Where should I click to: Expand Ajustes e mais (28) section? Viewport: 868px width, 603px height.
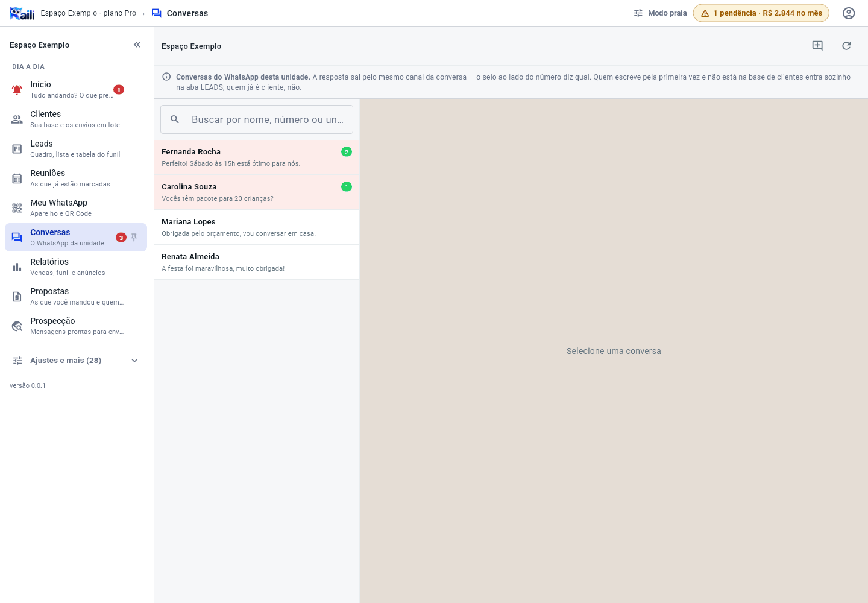point(76,361)
